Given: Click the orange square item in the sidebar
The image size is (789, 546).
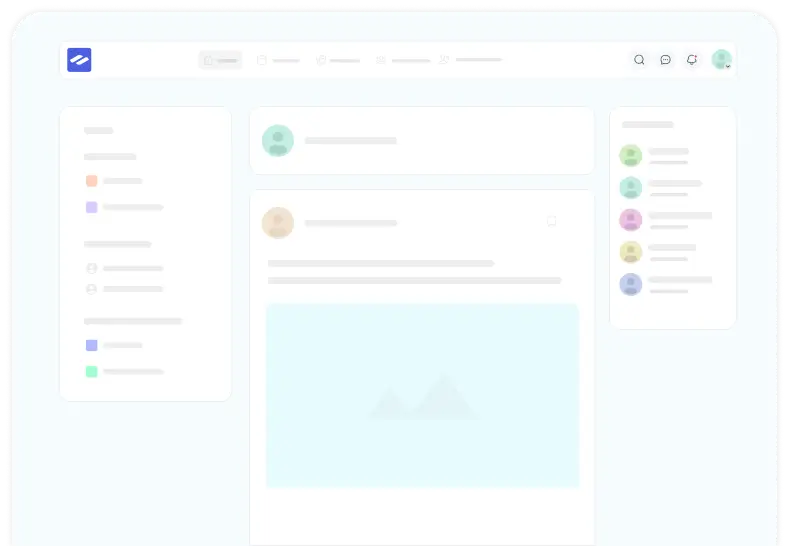Looking at the screenshot, I should point(92,181).
